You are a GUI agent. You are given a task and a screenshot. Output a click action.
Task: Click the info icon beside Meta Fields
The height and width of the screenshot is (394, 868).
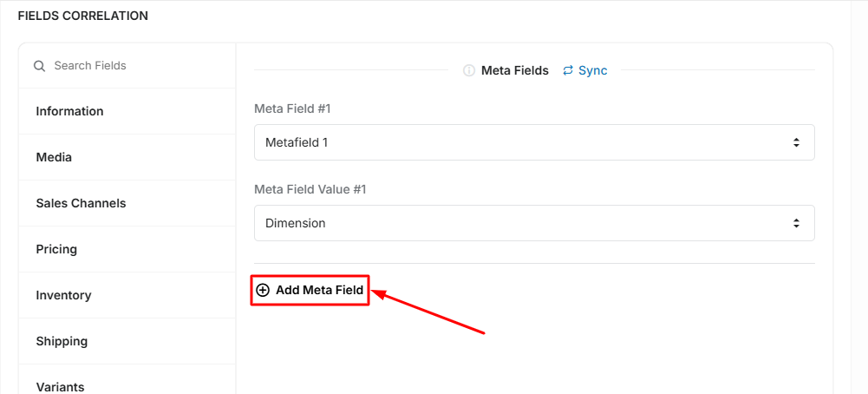click(469, 71)
